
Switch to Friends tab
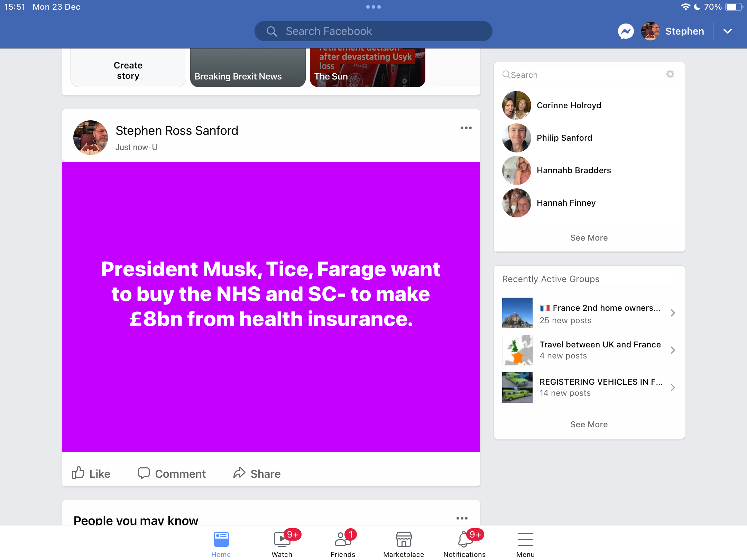coord(343,544)
